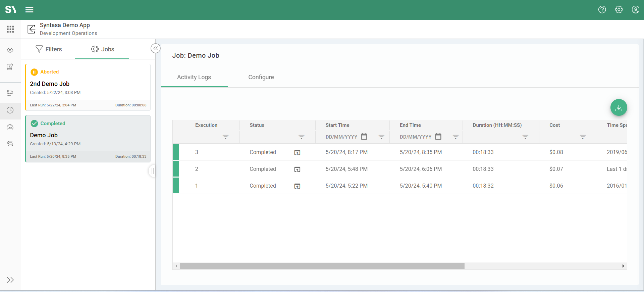644x292 pixels.
Task: Open the apps grid launcher icon
Action: click(x=10, y=29)
